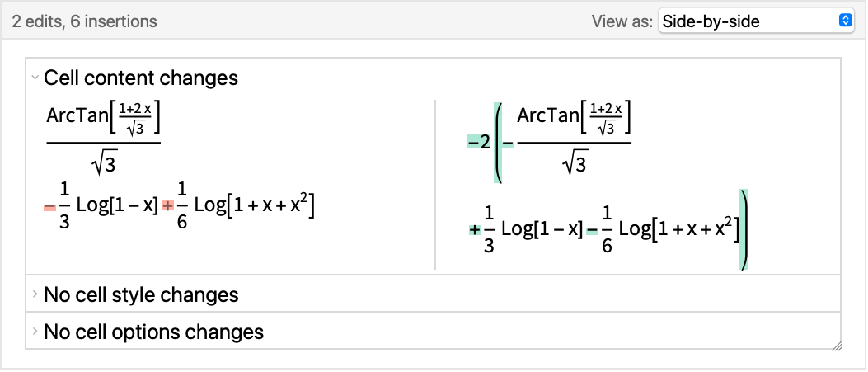Click the 2 edits, 6 insertions summary text

coord(84,21)
